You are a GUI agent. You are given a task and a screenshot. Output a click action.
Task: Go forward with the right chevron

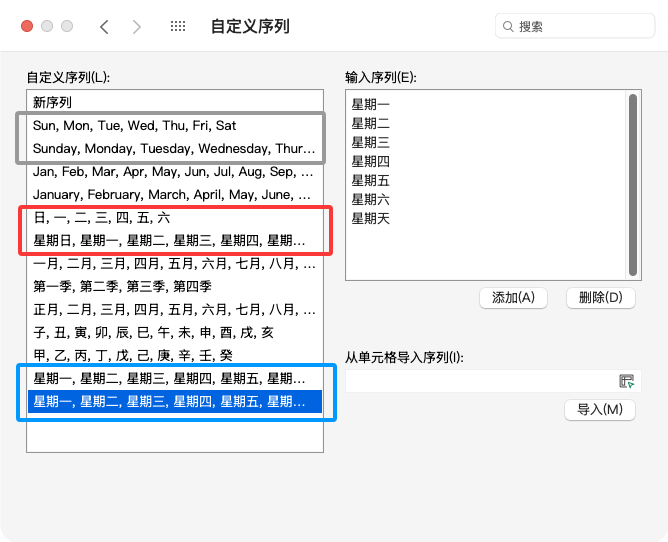click(x=136, y=27)
